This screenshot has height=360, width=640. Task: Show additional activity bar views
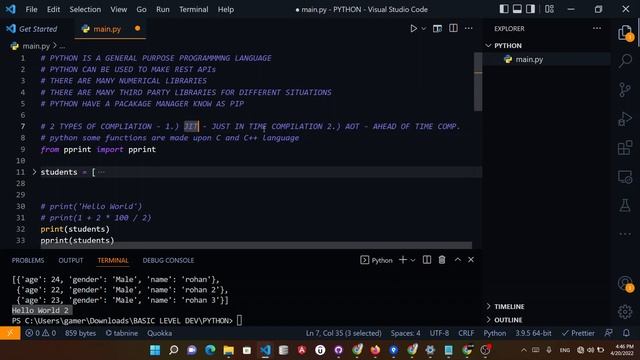pyautogui.click(x=625, y=234)
